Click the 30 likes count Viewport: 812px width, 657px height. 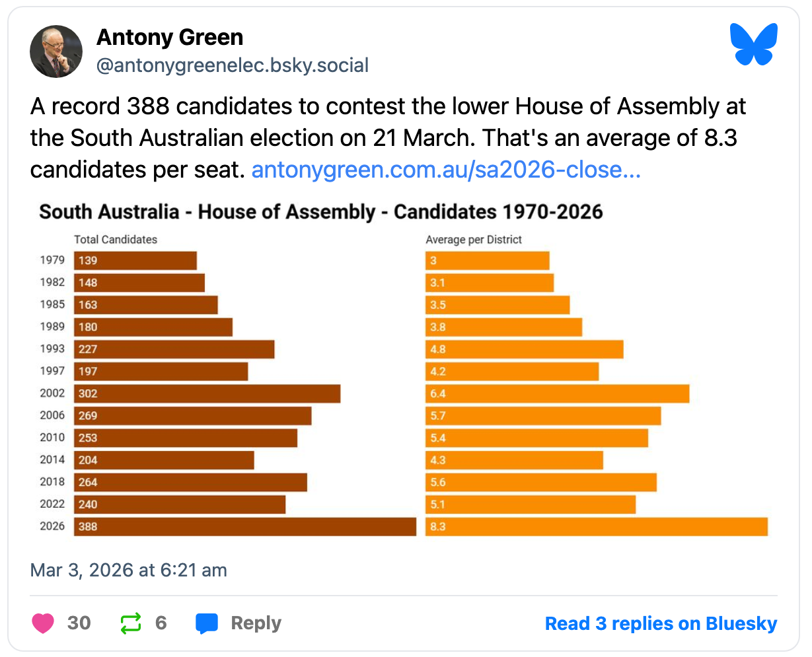click(x=79, y=623)
